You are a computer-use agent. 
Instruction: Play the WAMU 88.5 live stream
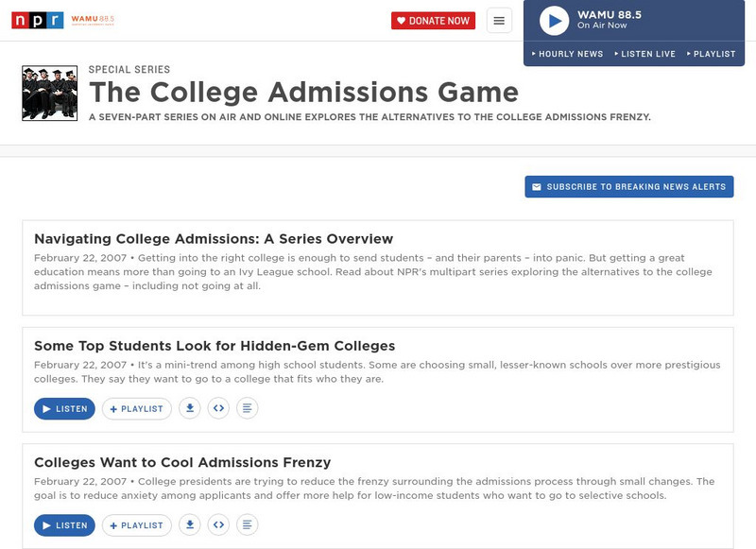tap(554, 20)
